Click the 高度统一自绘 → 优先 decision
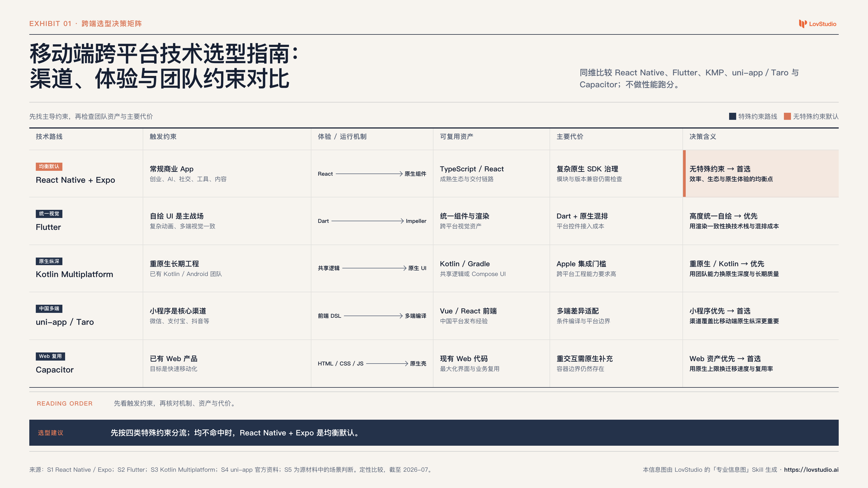 pyautogui.click(x=723, y=216)
